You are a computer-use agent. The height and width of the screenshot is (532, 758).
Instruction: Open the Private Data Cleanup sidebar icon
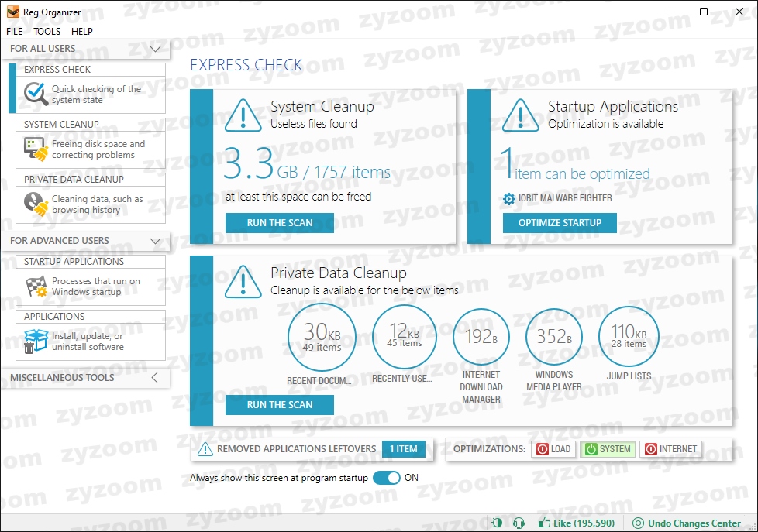[x=36, y=204]
